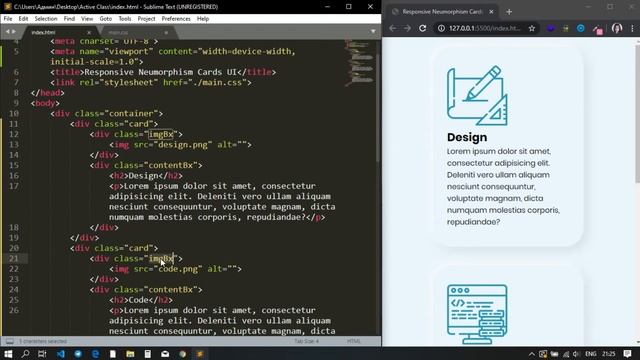Image resolution: width=640 pixels, height=360 pixels.
Task: Click the code minimap in Sublime Text
Action: tap(359, 63)
